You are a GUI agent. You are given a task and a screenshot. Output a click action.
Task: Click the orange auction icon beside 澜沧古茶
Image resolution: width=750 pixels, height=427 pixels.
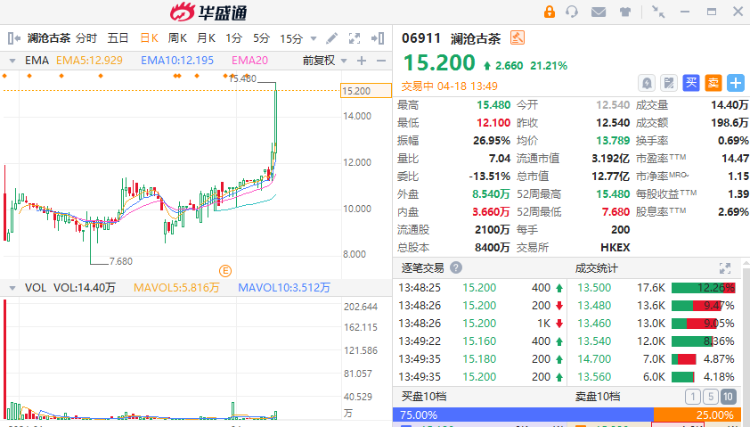click(x=517, y=37)
